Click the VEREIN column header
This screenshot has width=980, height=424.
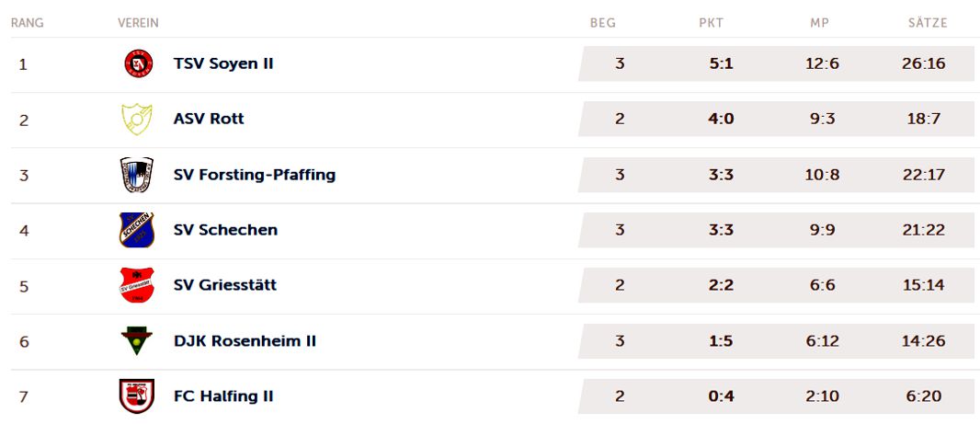tap(138, 23)
